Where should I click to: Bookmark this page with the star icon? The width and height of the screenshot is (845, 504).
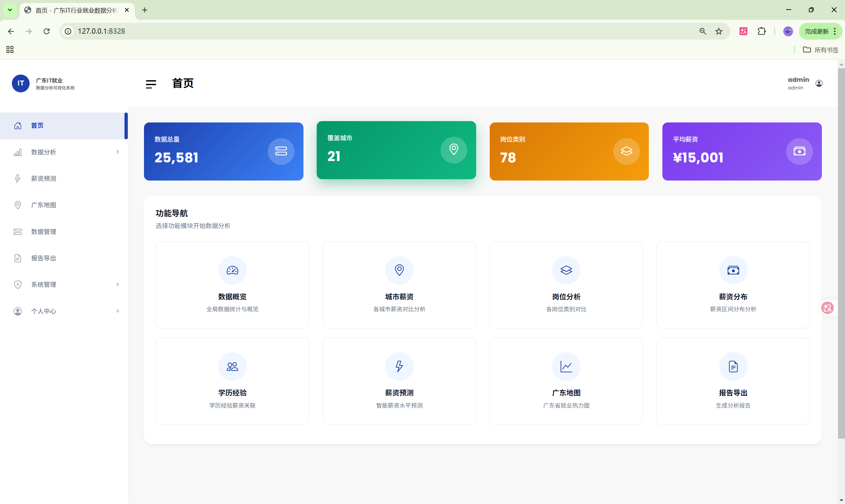pos(719,31)
